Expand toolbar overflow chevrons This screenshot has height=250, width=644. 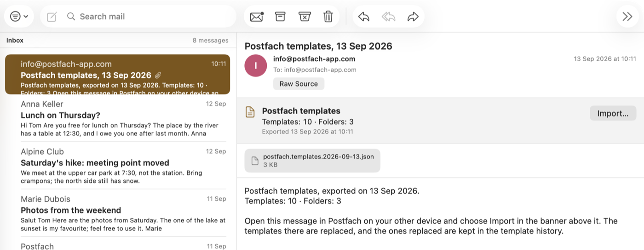click(x=627, y=17)
